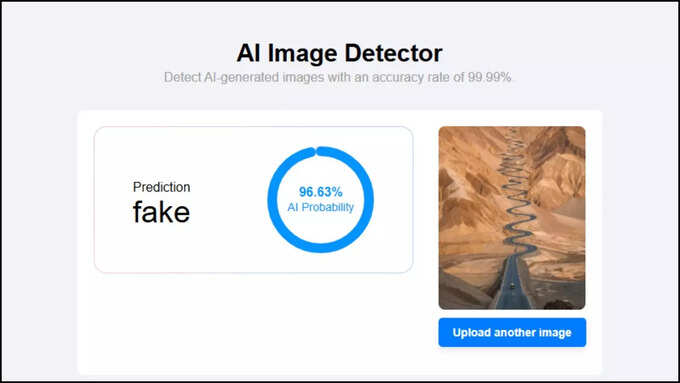
Task: Click the accuracy rate subtitle text
Action: [x=338, y=77]
